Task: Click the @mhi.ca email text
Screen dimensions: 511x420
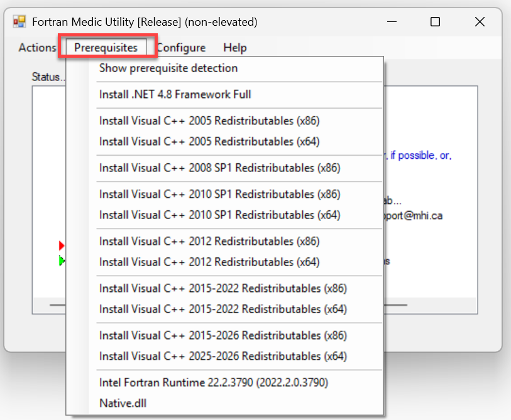Action: (423, 216)
